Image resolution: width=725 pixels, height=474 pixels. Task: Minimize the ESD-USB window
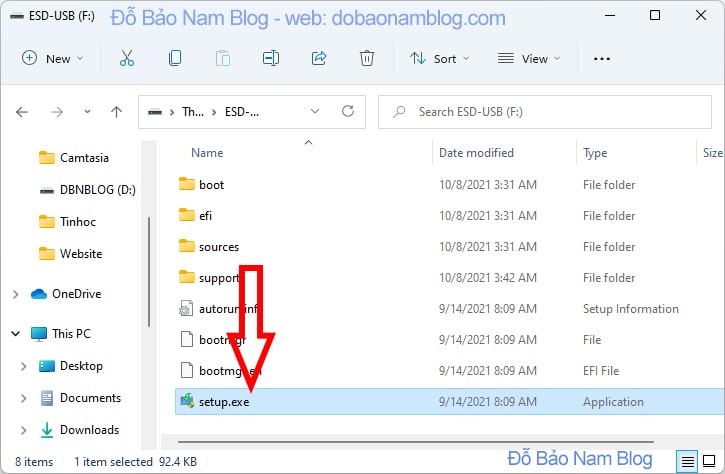[x=610, y=15]
